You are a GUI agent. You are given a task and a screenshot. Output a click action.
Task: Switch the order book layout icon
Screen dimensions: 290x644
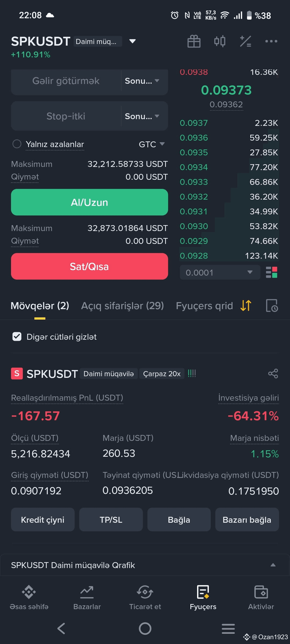[271, 272]
